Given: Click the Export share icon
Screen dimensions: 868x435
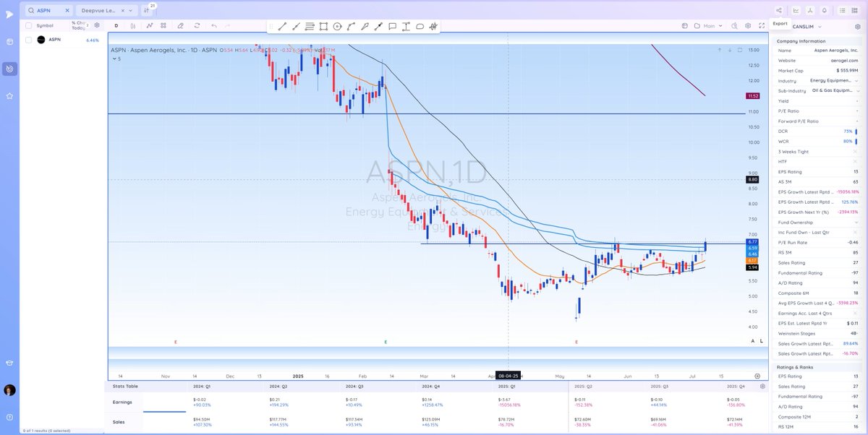Looking at the screenshot, I should click(x=779, y=11).
